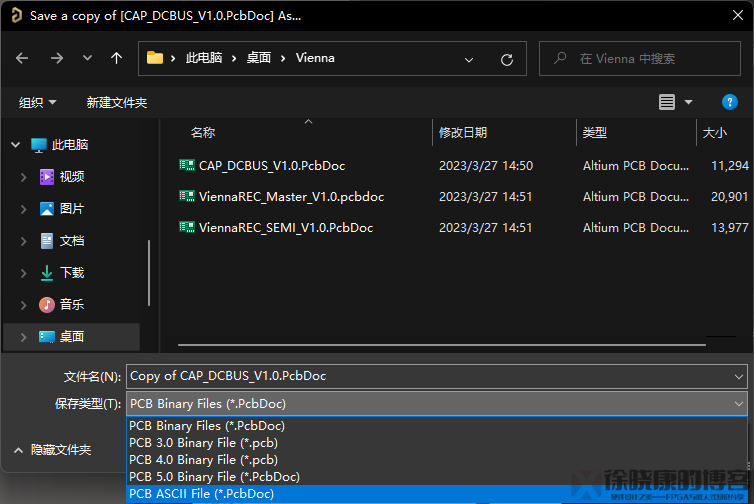The height and width of the screenshot is (504, 754).
Task: Click the view layout icon
Action: (667, 102)
